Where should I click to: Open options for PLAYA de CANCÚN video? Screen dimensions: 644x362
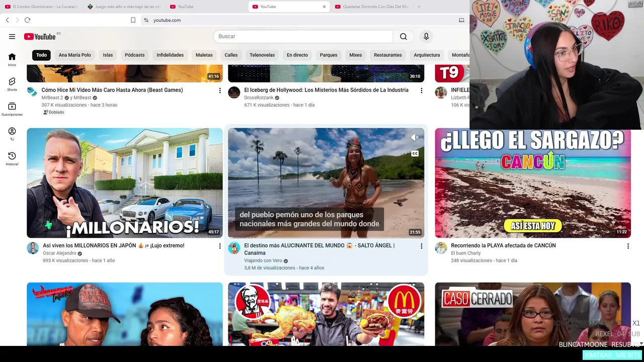[x=628, y=246]
